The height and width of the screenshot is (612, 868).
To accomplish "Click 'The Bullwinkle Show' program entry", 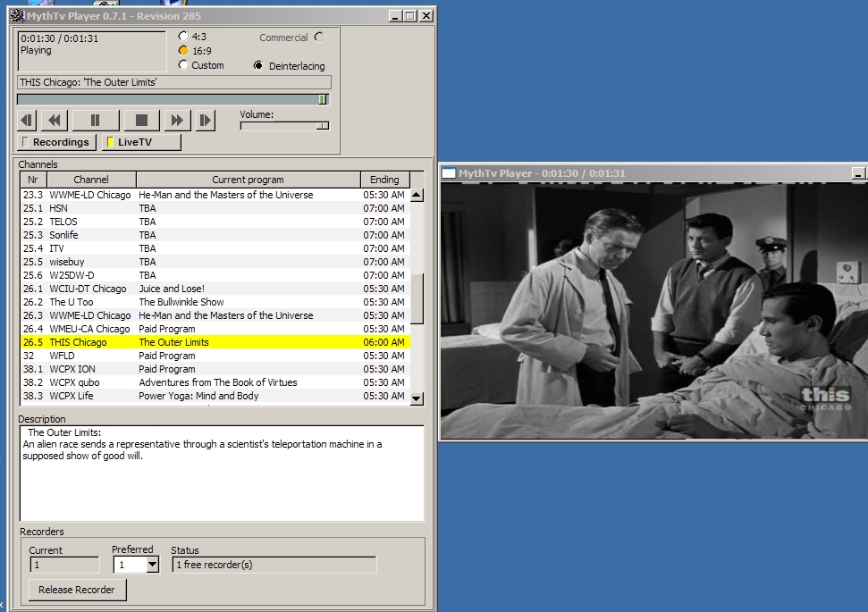I will [x=181, y=302].
